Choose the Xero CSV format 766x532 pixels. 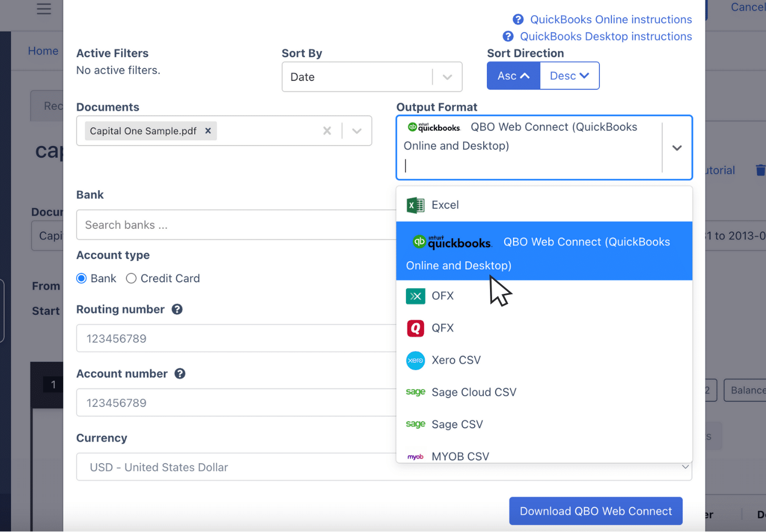pyautogui.click(x=455, y=360)
